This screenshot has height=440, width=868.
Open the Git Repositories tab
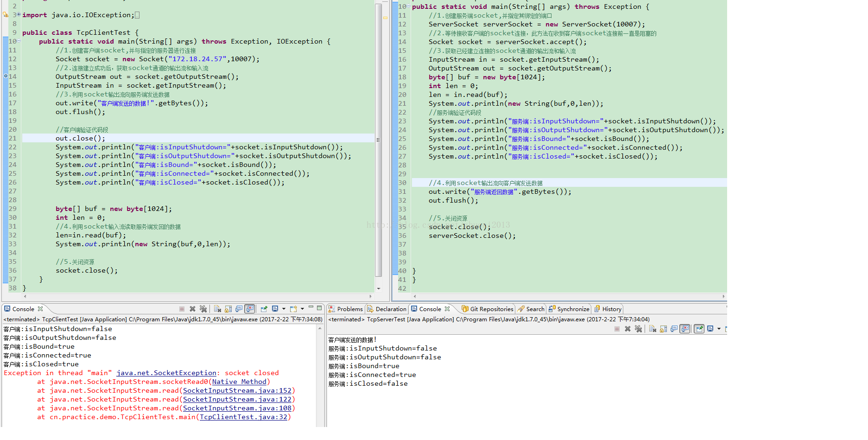pyautogui.click(x=488, y=309)
